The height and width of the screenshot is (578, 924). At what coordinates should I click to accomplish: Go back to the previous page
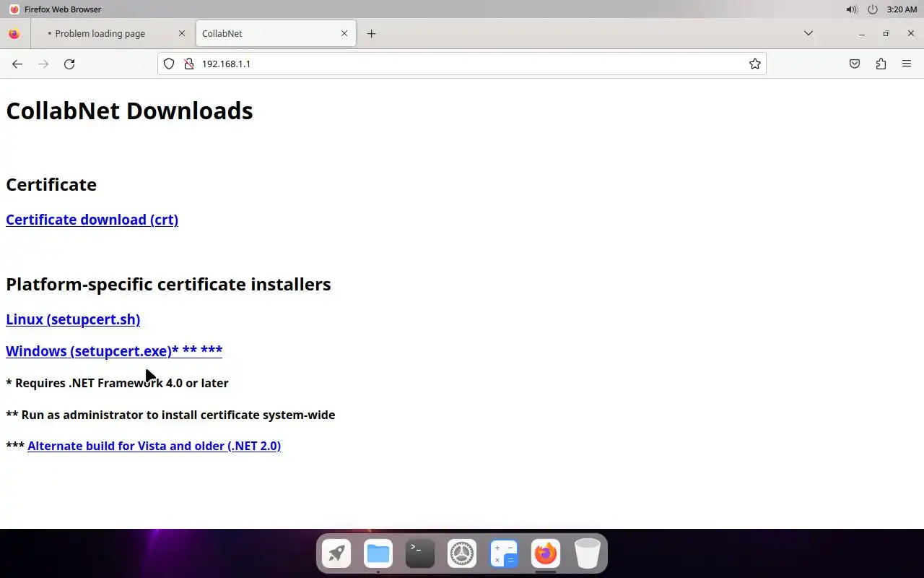coord(17,64)
